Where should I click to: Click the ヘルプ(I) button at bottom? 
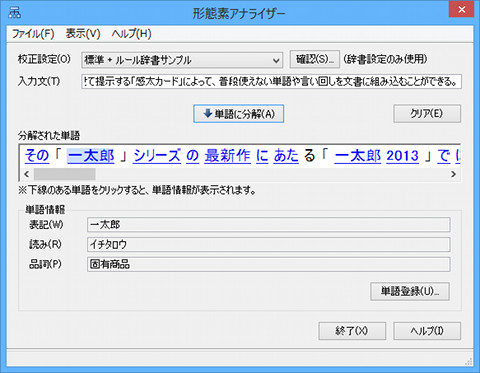pyautogui.click(x=427, y=331)
